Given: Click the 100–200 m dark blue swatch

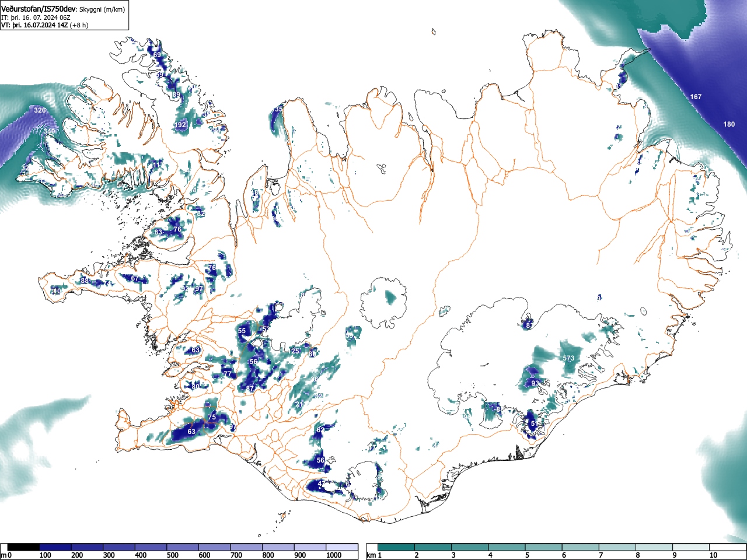Looking at the screenshot, I should [x=55, y=547].
